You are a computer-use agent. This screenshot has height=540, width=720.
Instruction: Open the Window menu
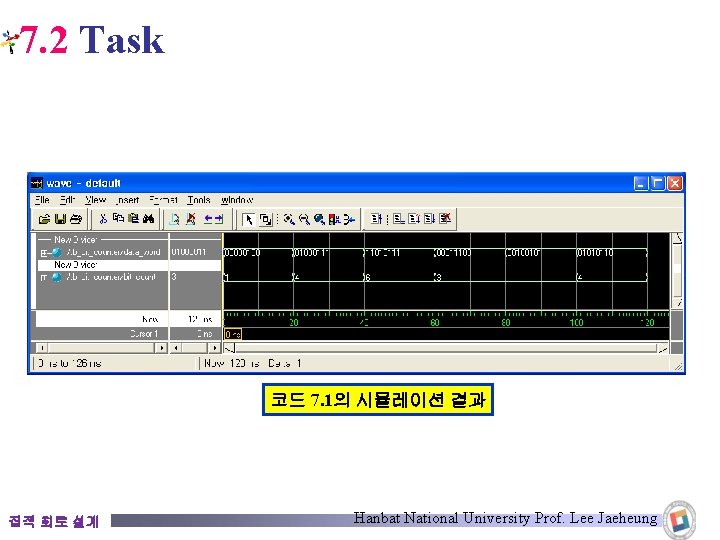pyautogui.click(x=237, y=200)
